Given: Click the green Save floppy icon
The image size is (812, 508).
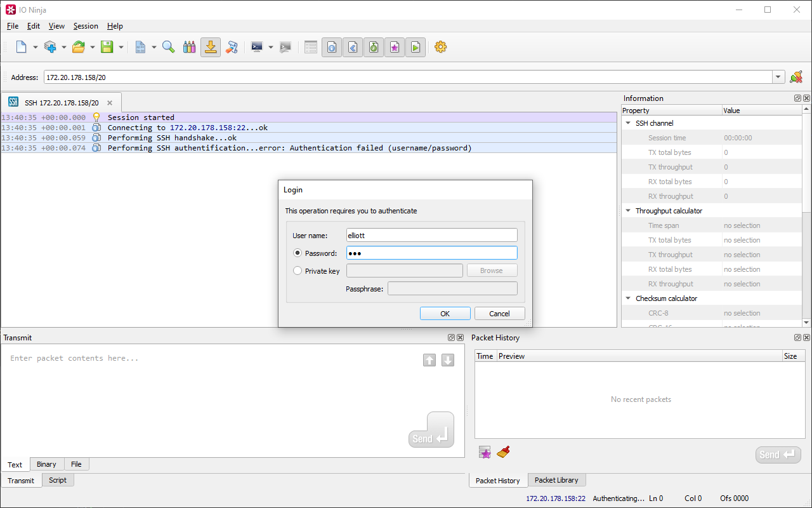Looking at the screenshot, I should coord(107,47).
